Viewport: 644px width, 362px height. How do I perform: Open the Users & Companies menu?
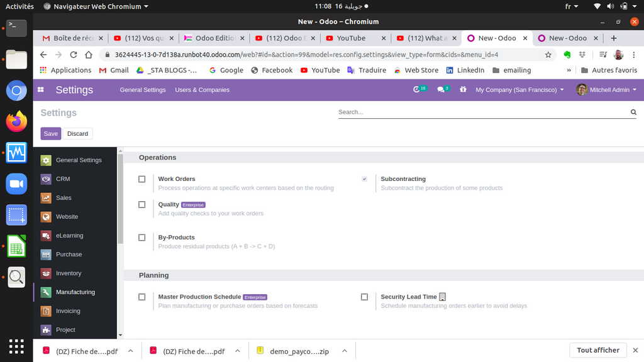coord(202,90)
